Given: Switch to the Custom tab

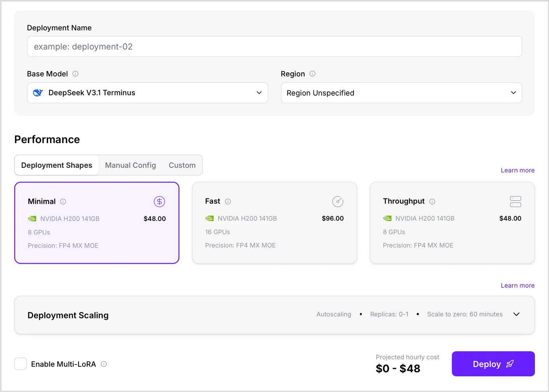Looking at the screenshot, I should [182, 165].
